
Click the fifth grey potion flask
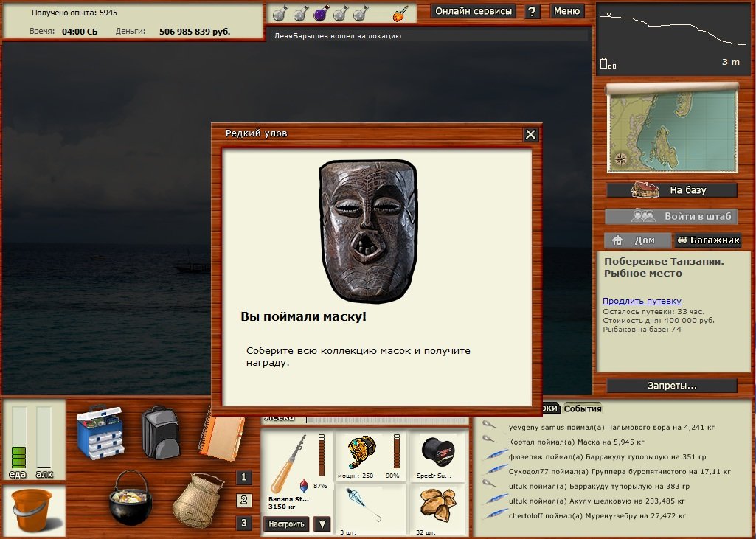pyautogui.click(x=361, y=13)
